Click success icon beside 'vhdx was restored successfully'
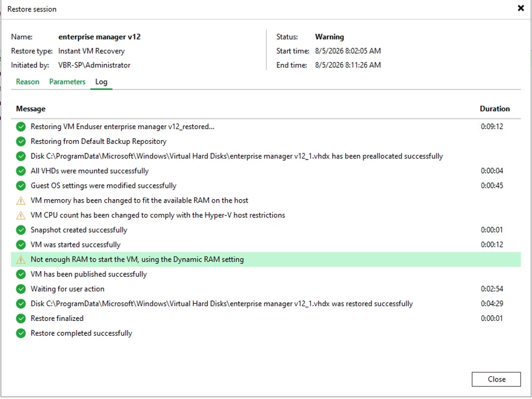This screenshot has width=532, height=399. coord(21,304)
